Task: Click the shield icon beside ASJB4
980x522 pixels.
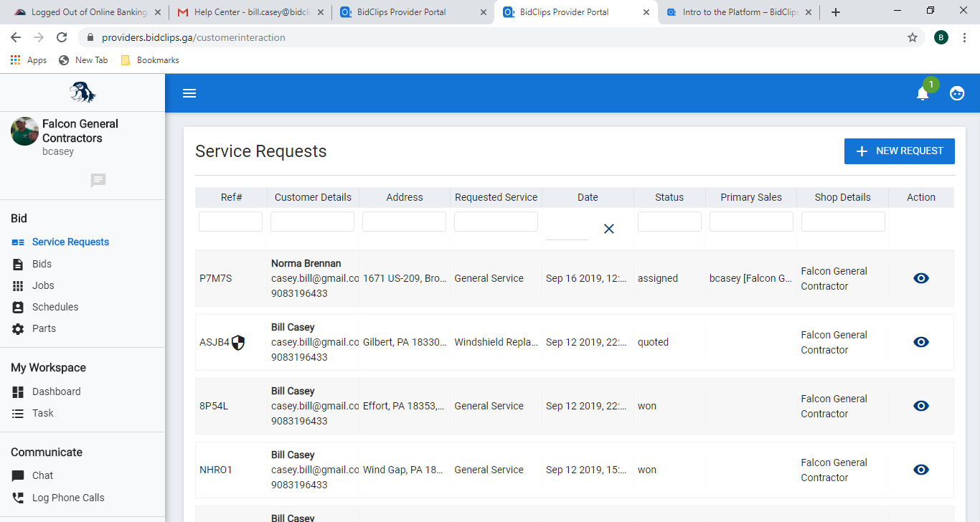Action: [x=238, y=343]
